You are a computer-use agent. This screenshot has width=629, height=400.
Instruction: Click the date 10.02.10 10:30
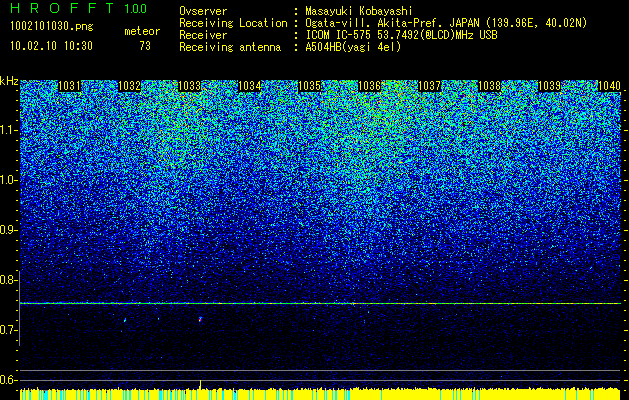click(51, 46)
